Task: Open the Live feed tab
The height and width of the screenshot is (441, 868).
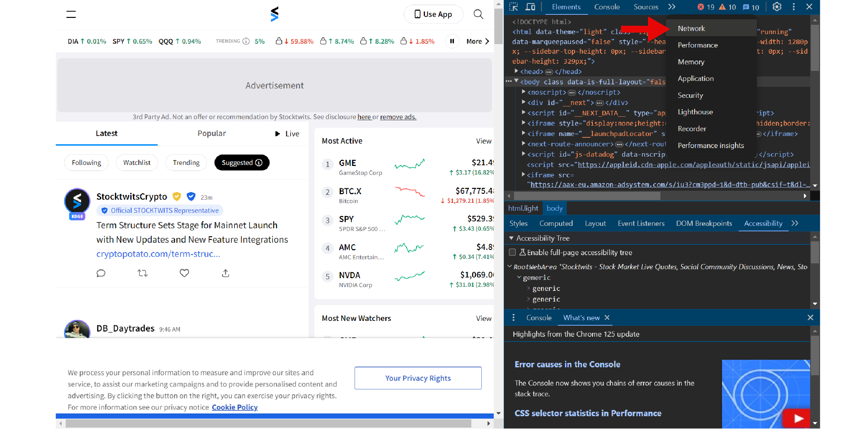Action: (287, 134)
